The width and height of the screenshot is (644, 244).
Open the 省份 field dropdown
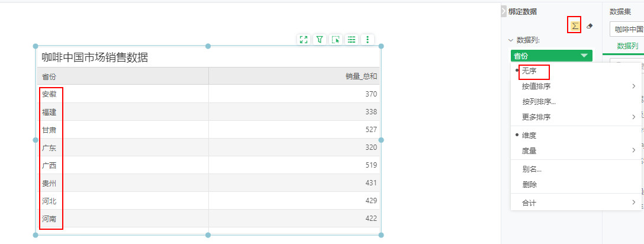point(551,56)
